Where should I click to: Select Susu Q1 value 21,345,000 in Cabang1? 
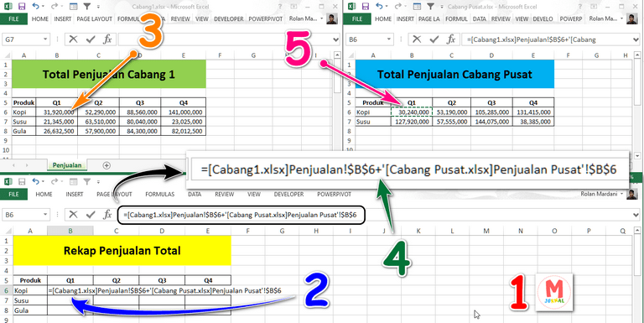[x=57, y=122]
